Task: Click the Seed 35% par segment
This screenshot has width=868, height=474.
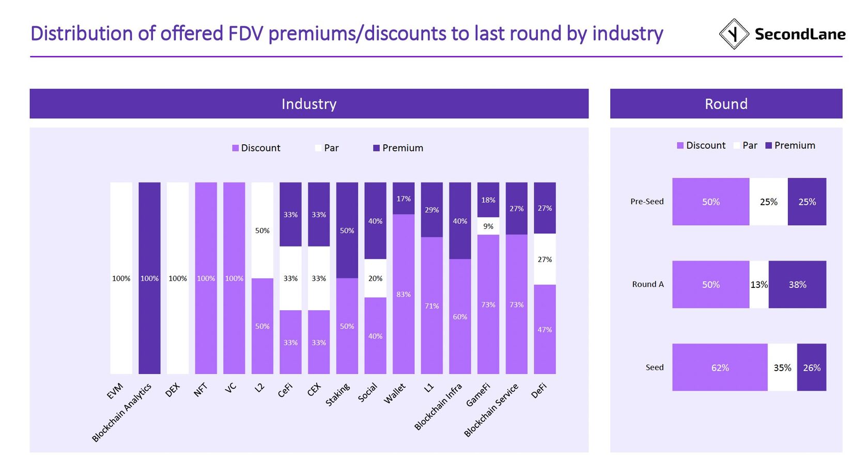Action: (x=782, y=368)
